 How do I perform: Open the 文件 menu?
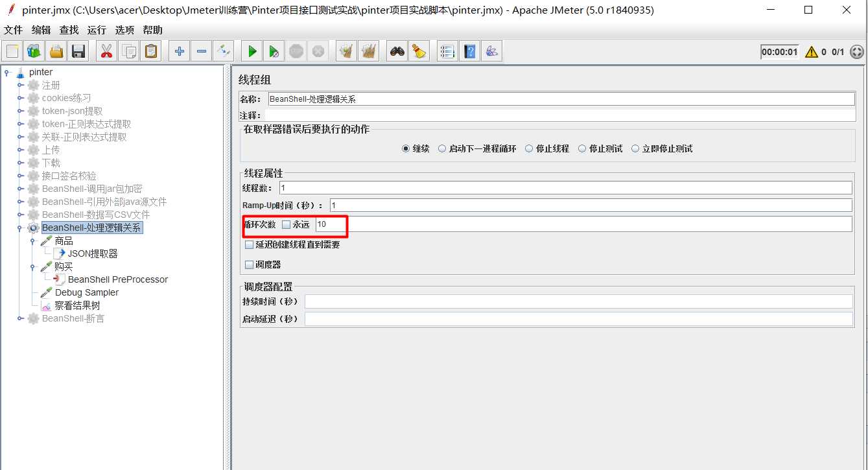pyautogui.click(x=13, y=30)
